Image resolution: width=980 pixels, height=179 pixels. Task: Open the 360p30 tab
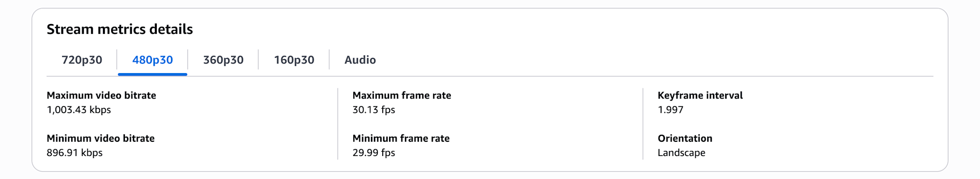[x=223, y=60]
